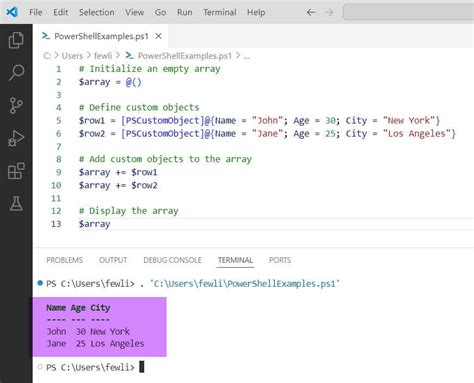Open the Go menu
Screen dimensions: 474x383
click(160, 12)
